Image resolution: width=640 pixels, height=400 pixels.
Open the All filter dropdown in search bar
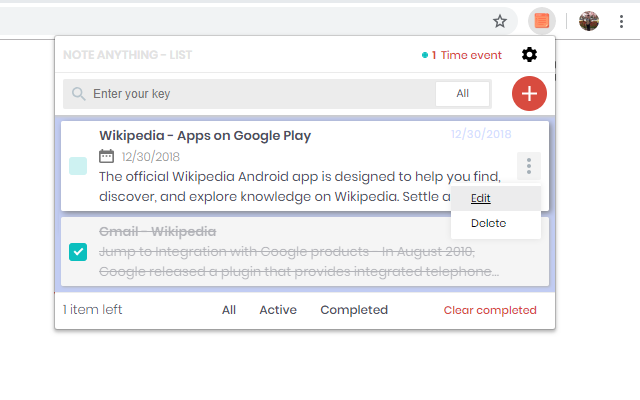[462, 93]
